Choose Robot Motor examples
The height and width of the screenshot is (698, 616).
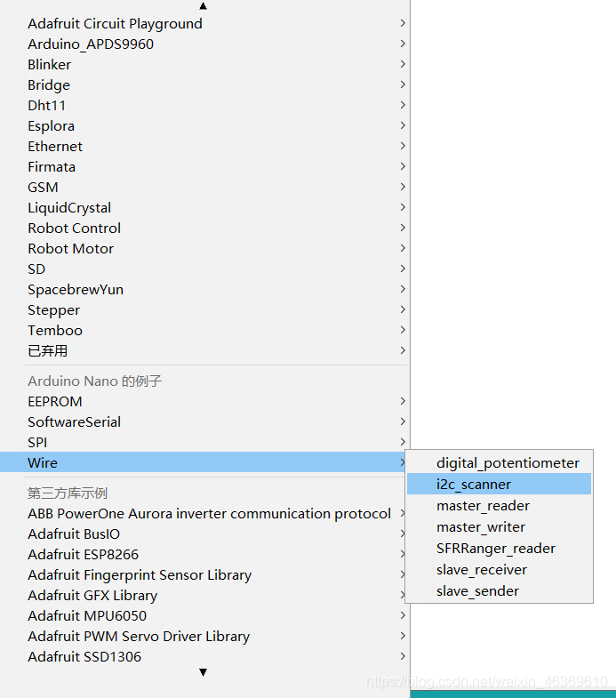(x=204, y=249)
